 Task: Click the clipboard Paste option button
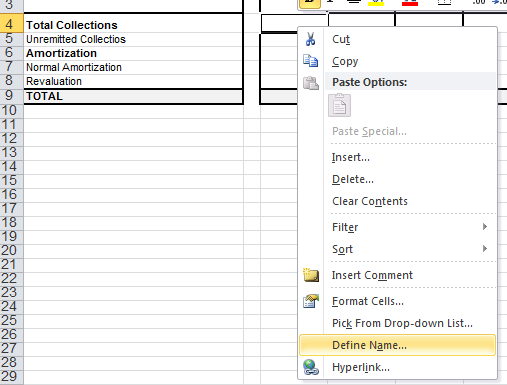click(339, 106)
